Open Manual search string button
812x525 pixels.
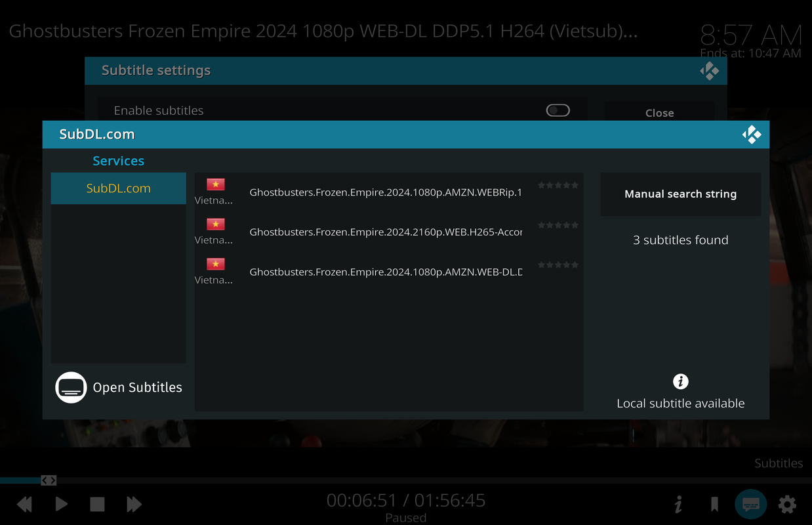680,194
